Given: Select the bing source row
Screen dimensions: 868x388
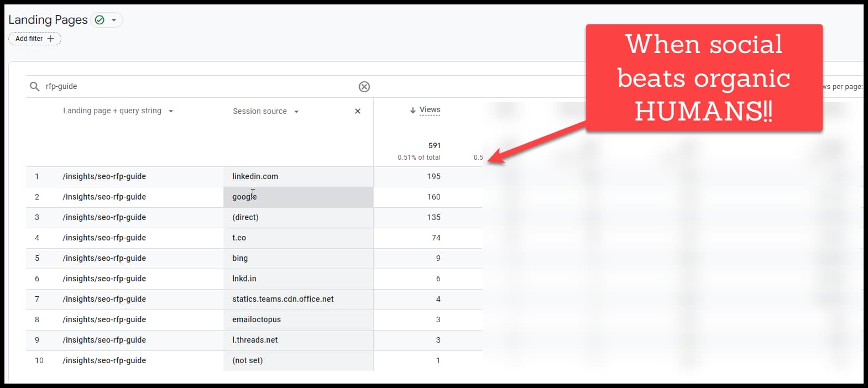Looking at the screenshot, I should (240, 258).
